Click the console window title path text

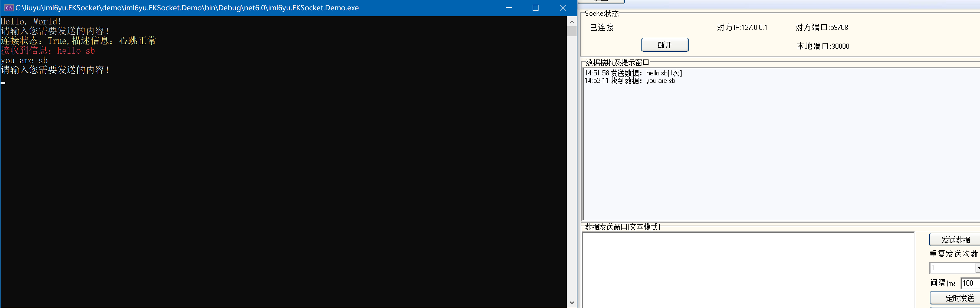tap(187, 8)
